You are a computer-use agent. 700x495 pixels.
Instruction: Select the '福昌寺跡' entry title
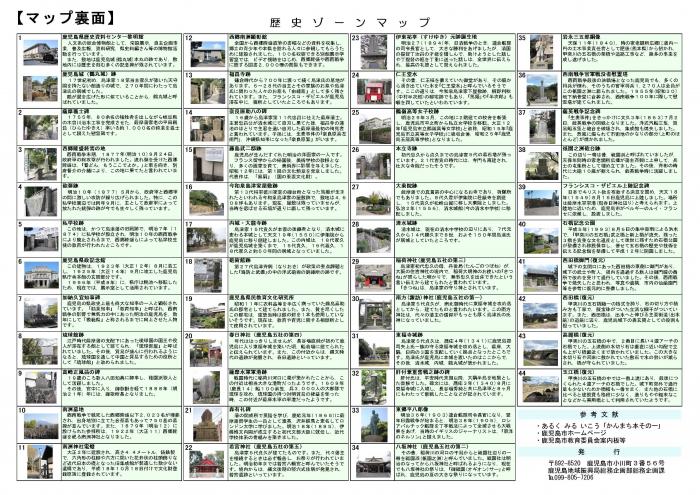tap(240, 75)
